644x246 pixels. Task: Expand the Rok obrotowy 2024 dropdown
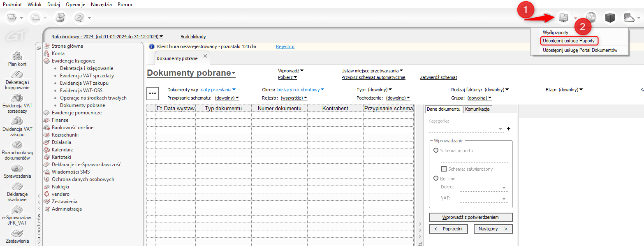click(107, 37)
